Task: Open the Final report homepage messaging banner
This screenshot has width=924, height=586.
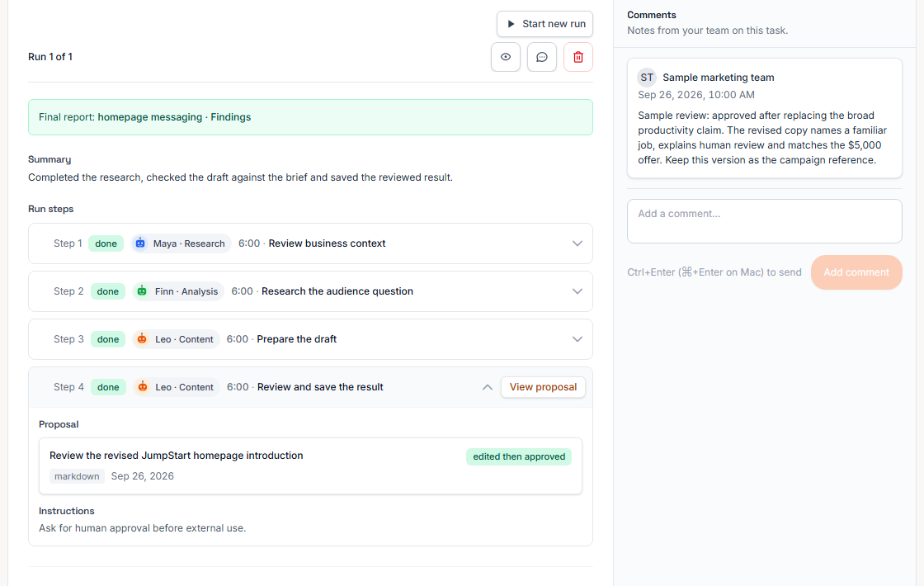Action: 310,117
